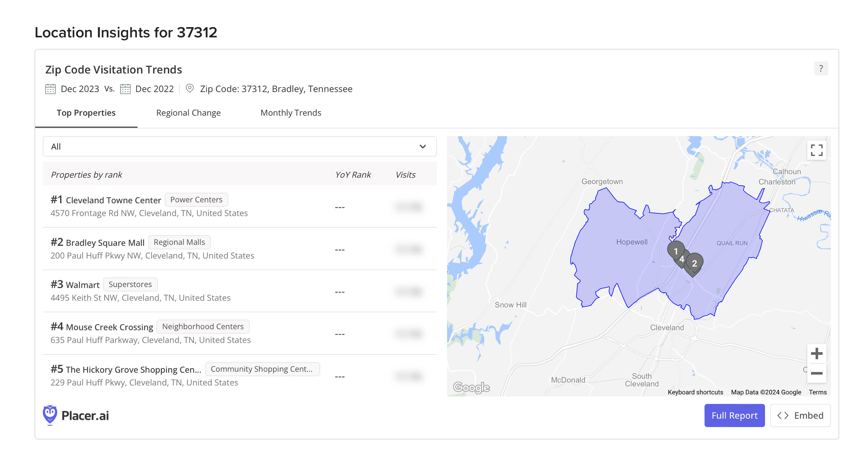Screen dimensions: 868x458
Task: Click map marker number 2
Action: [x=694, y=263]
